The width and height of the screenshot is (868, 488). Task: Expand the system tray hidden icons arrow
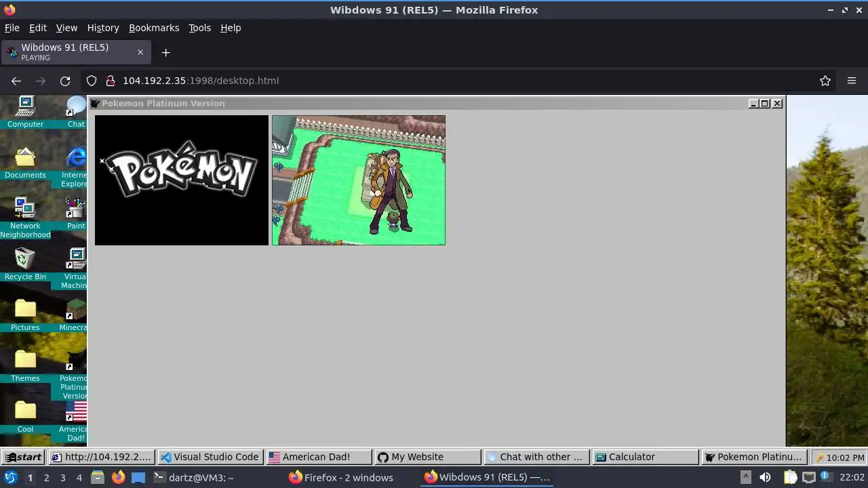[x=745, y=477]
